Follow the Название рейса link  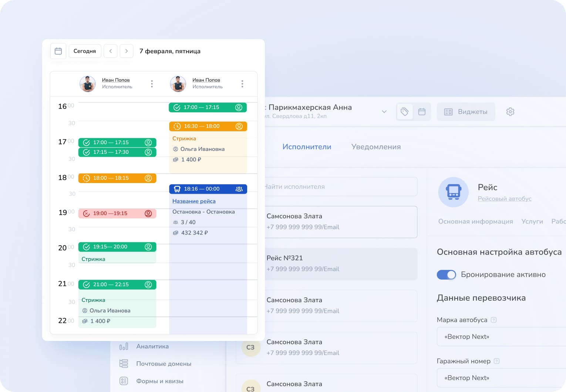click(194, 201)
